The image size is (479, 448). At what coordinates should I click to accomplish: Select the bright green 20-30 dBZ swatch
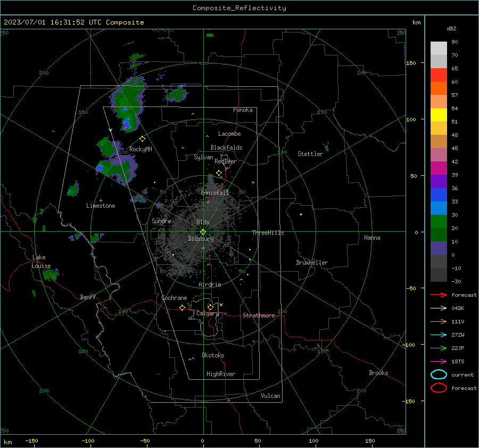point(439,221)
